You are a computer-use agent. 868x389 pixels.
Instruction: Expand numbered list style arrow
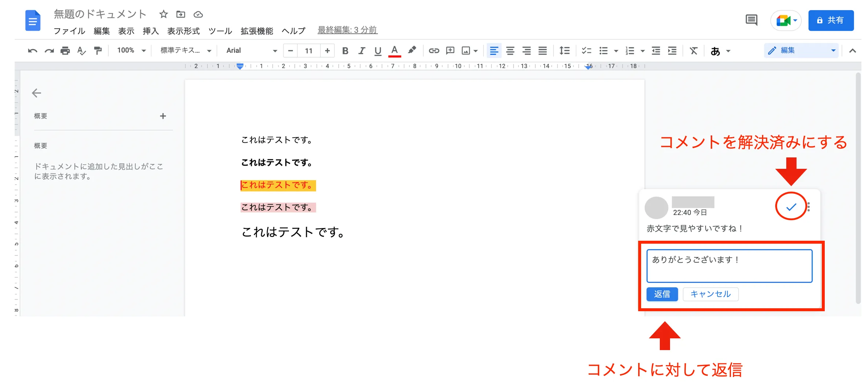[x=643, y=51]
